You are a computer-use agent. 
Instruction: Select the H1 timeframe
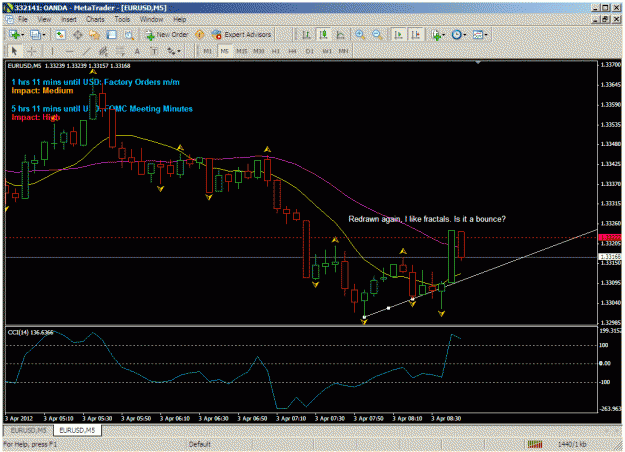pos(275,51)
